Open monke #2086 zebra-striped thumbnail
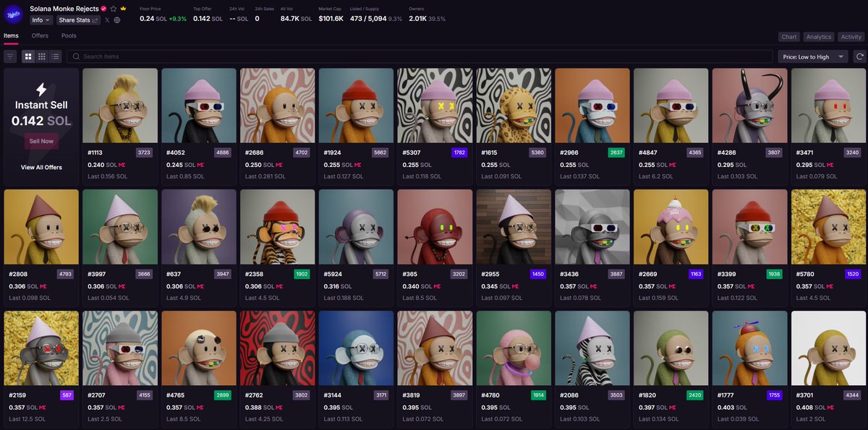This screenshot has height=430, width=868. pyautogui.click(x=592, y=349)
